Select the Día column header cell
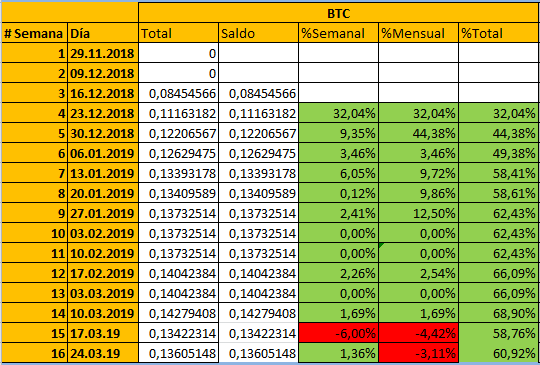Image resolution: width=540 pixels, height=365 pixels. click(x=103, y=33)
